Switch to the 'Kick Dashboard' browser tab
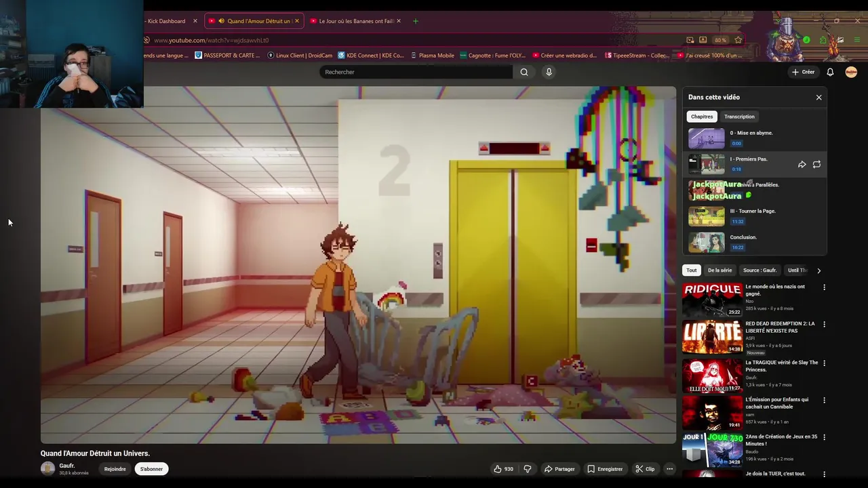The height and width of the screenshot is (488, 868). point(166,21)
